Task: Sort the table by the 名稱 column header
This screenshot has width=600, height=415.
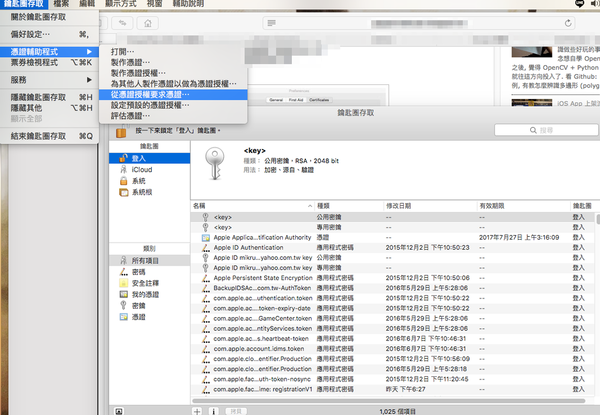Action: [x=253, y=206]
